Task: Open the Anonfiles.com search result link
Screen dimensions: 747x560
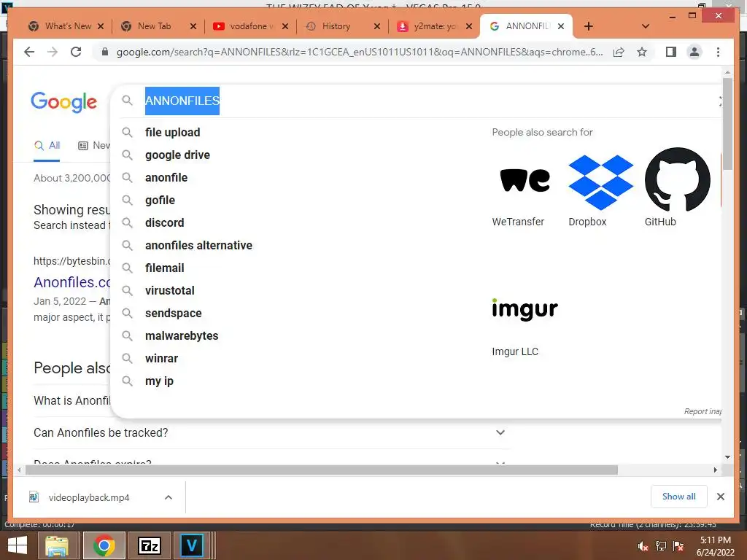Action: click(72, 282)
